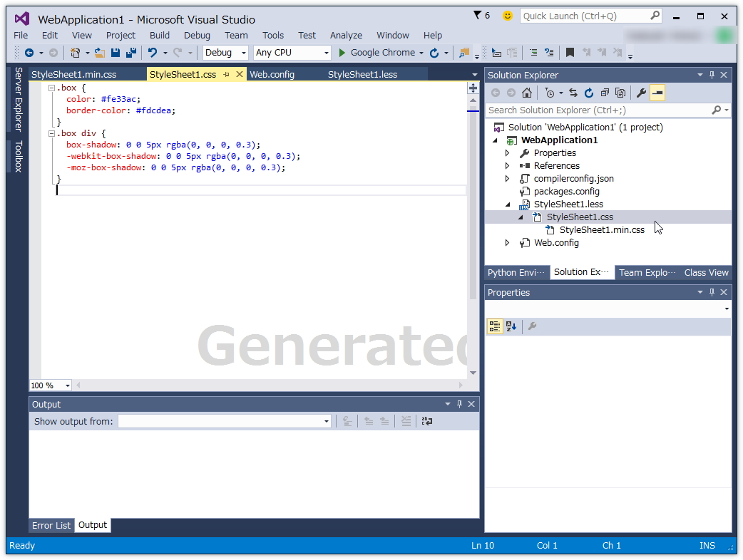Switch to StyleSheet1.min.css editor tab
The image size is (743, 560).
[x=74, y=74]
